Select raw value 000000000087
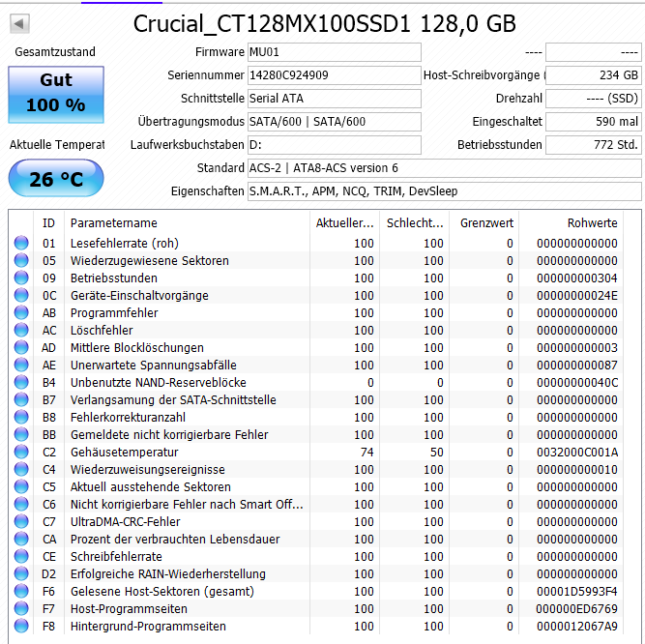This screenshot has height=644, width=645. pyautogui.click(x=577, y=365)
